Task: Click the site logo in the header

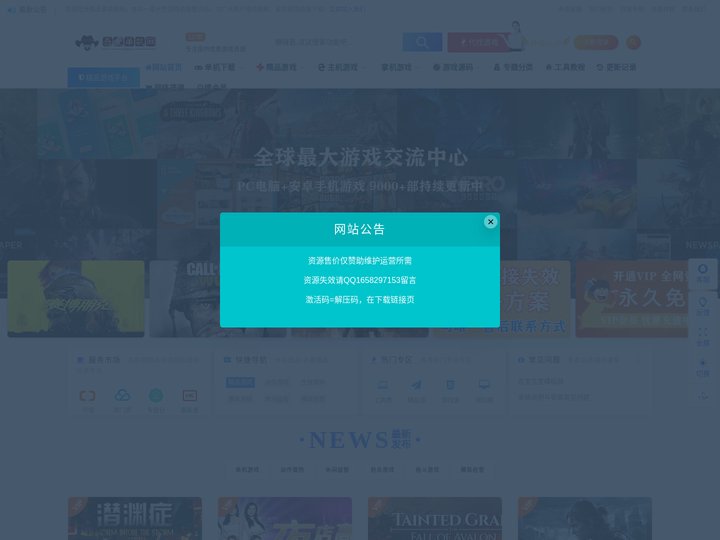Action: [116, 42]
